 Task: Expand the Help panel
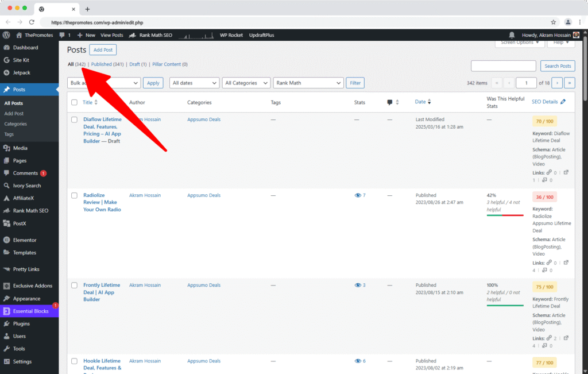[561, 43]
